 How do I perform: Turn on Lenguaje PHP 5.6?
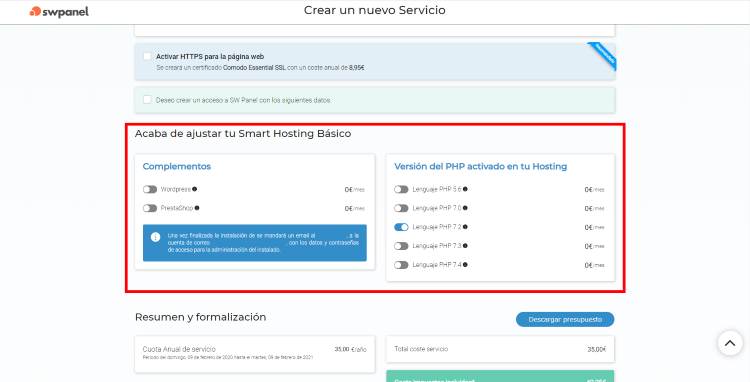(x=401, y=189)
